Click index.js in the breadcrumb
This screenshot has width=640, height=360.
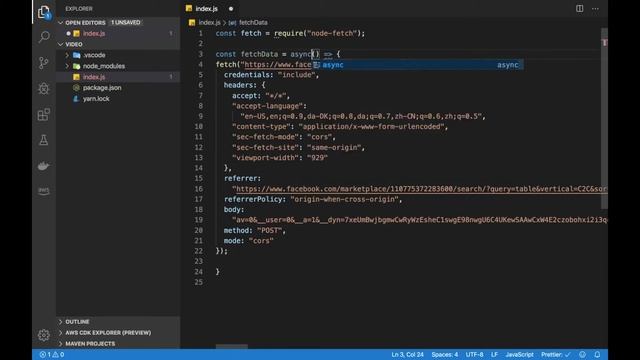[209, 22]
